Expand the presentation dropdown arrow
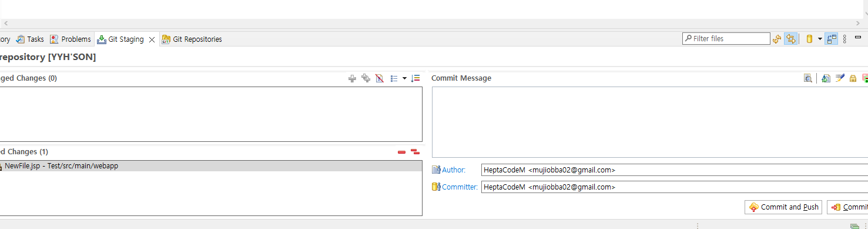This screenshot has width=868, height=229. point(404,78)
